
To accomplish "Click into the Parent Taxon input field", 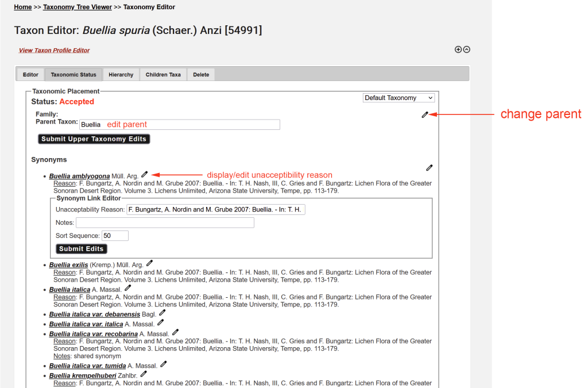I will pos(179,125).
